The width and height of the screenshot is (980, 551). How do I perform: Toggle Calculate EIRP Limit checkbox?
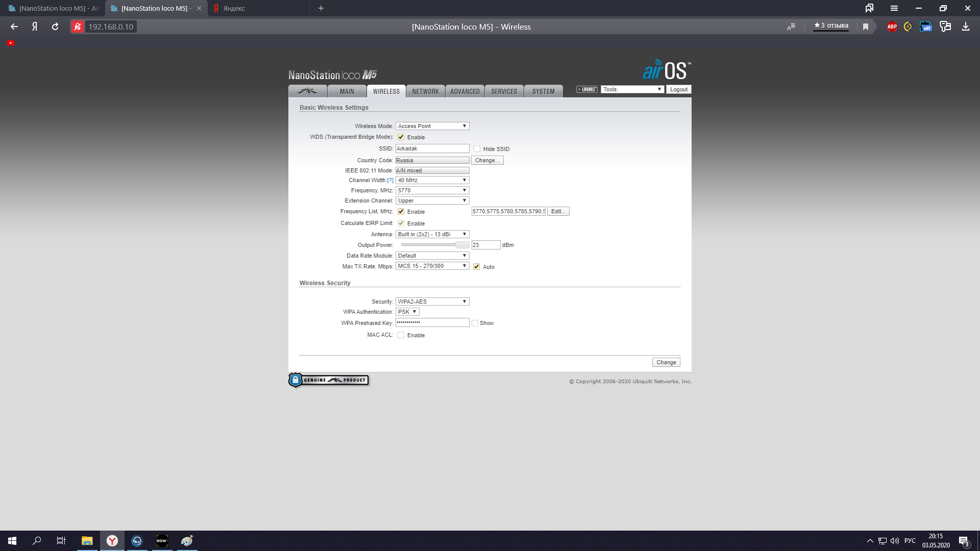[401, 223]
